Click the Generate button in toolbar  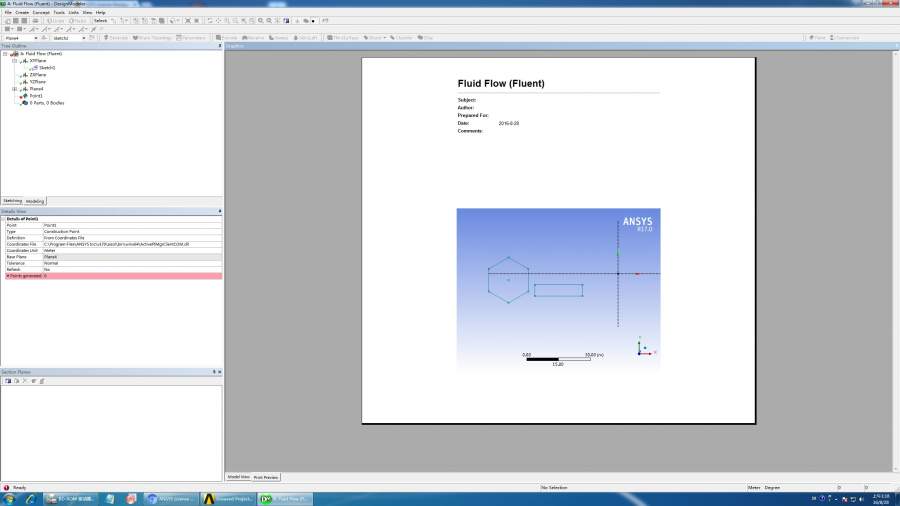(116, 38)
